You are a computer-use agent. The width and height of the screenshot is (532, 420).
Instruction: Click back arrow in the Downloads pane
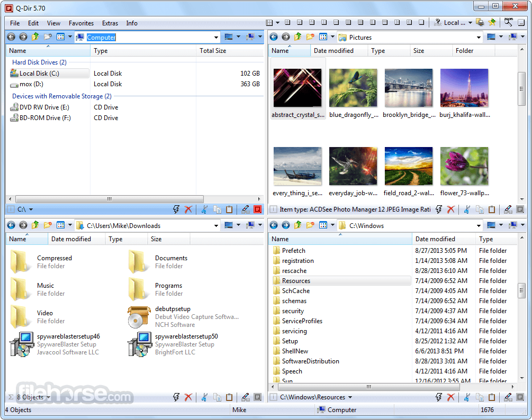(11, 225)
